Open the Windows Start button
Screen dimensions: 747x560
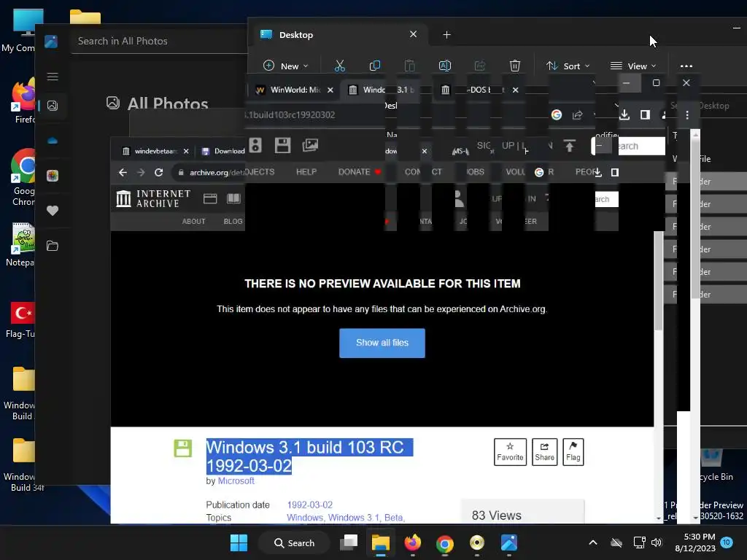point(239,542)
